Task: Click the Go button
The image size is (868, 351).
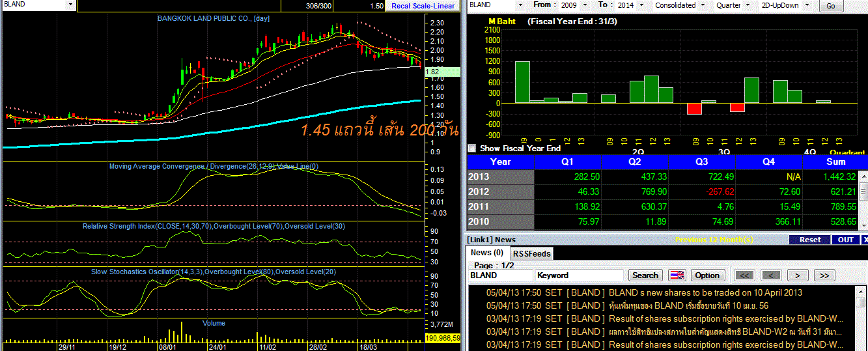Action: point(831,5)
